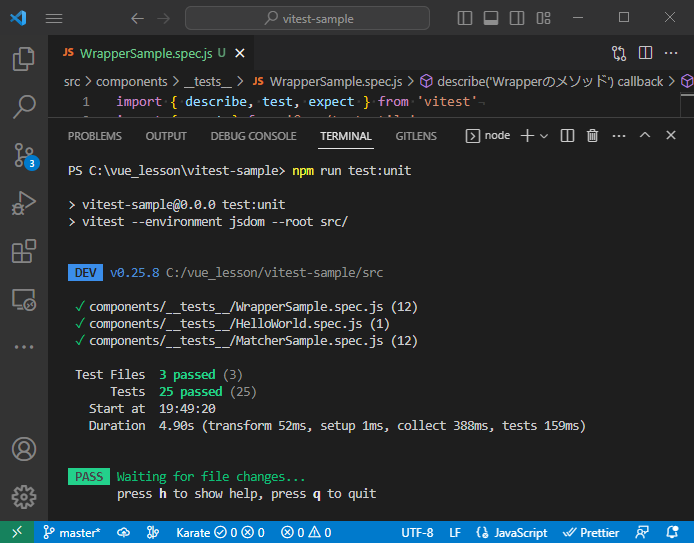
Task: Click the v0.25.8 version text
Action: [134, 273]
